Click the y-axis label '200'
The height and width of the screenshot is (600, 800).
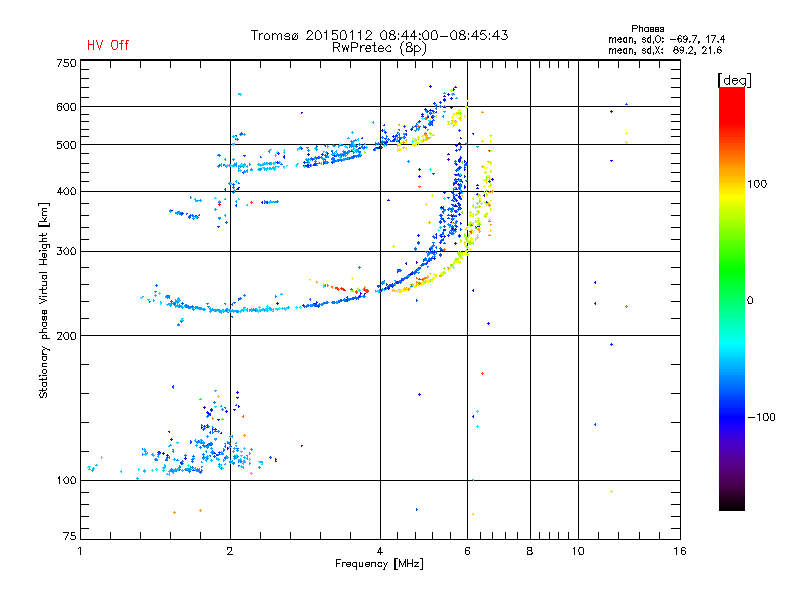pyautogui.click(x=66, y=336)
